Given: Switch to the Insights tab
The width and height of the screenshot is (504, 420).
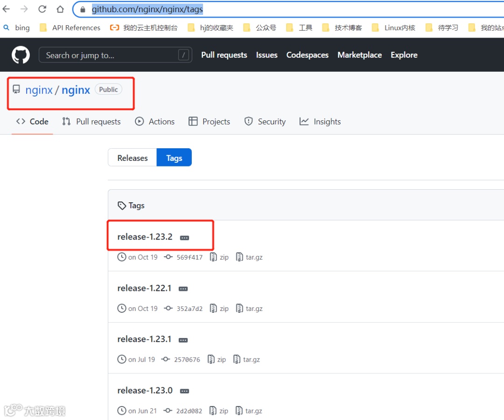Looking at the screenshot, I should [320, 122].
